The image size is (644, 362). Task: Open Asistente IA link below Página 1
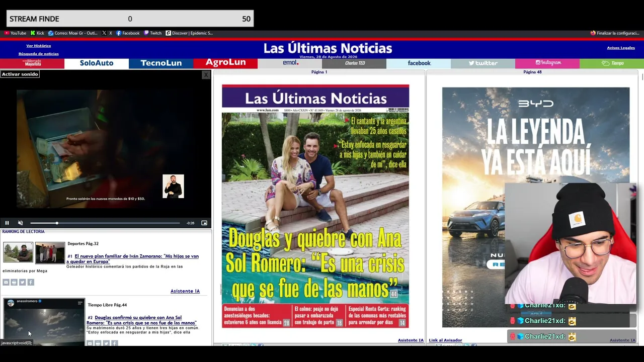411,340
